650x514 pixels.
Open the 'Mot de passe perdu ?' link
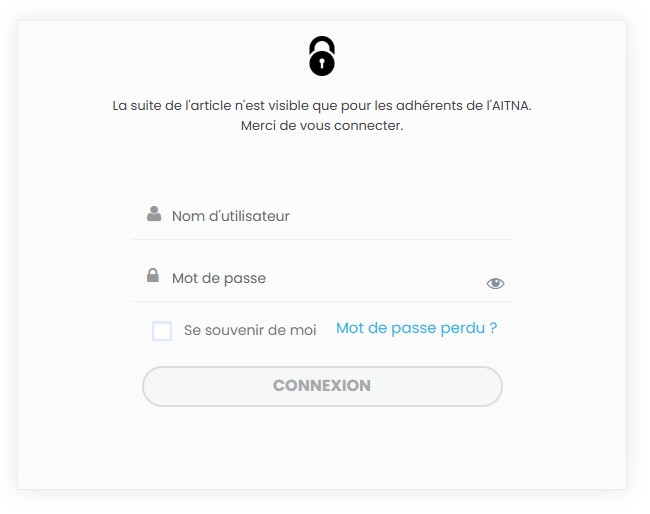pyautogui.click(x=416, y=328)
